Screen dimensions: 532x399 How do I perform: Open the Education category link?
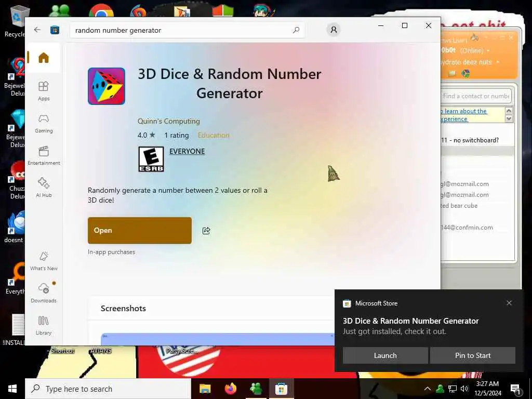214,135
